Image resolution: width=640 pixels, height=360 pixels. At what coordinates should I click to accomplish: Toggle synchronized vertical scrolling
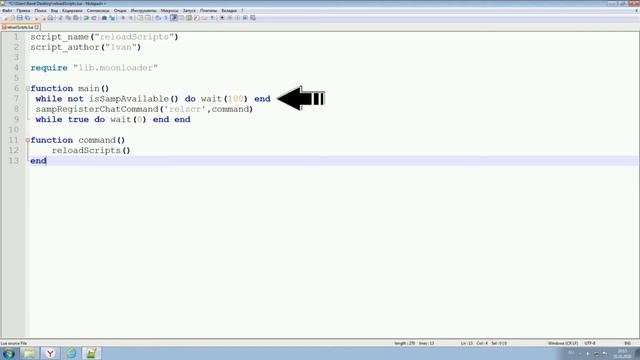(x=140, y=18)
